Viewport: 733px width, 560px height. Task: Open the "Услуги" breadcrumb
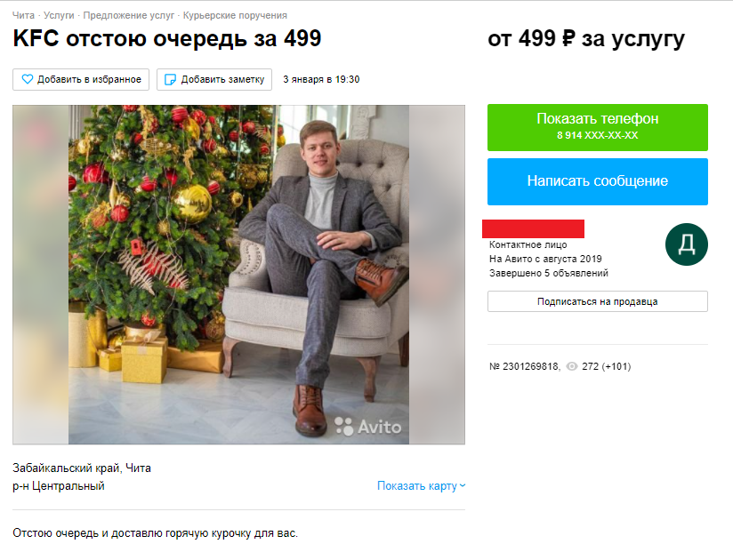point(59,15)
